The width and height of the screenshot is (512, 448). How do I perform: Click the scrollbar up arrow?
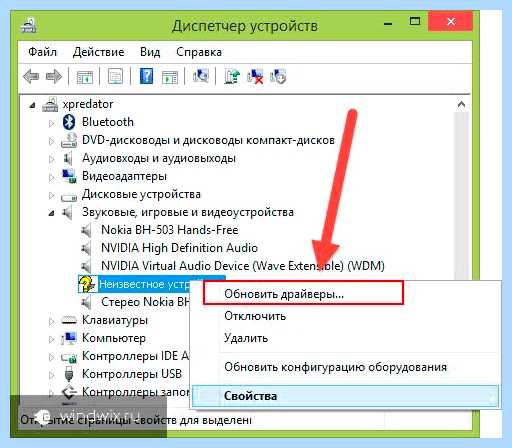coord(461,104)
